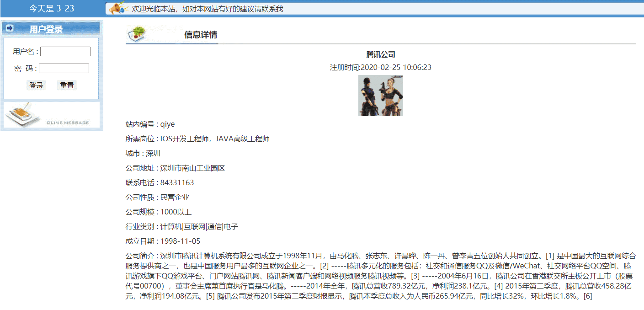Click the 所需岗位 IOS开发工程师 line
644x310 pixels.
[197, 139]
